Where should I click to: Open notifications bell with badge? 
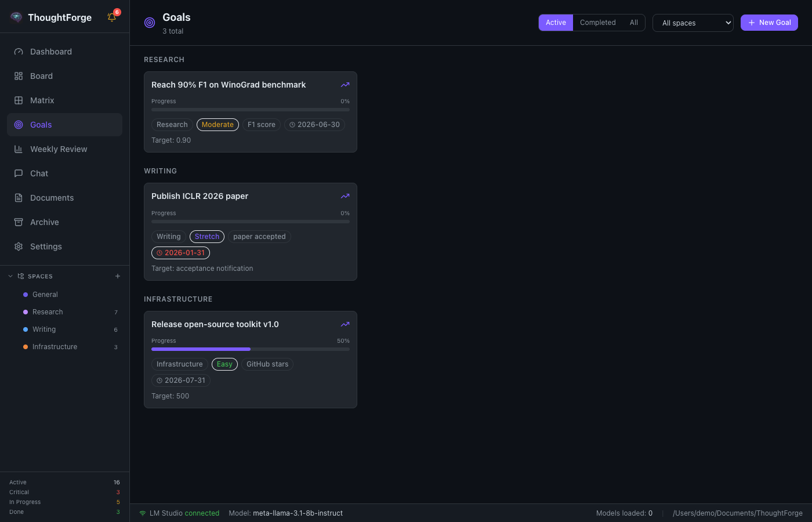(x=113, y=17)
